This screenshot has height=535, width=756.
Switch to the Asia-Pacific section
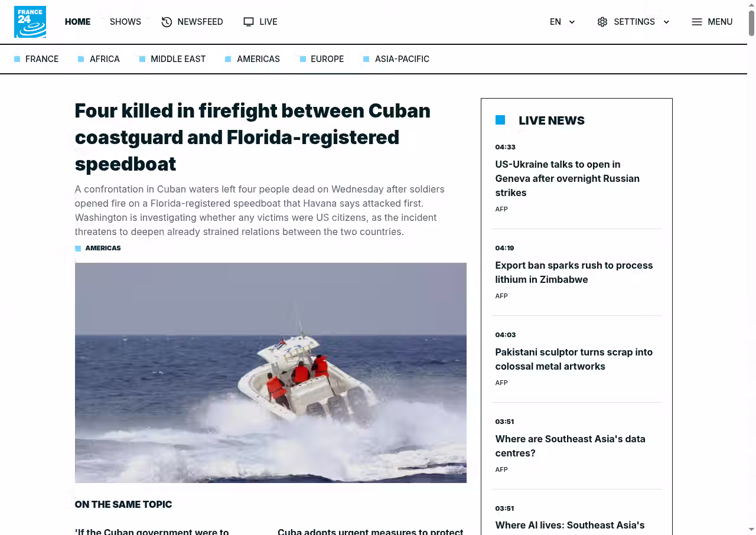402,59
